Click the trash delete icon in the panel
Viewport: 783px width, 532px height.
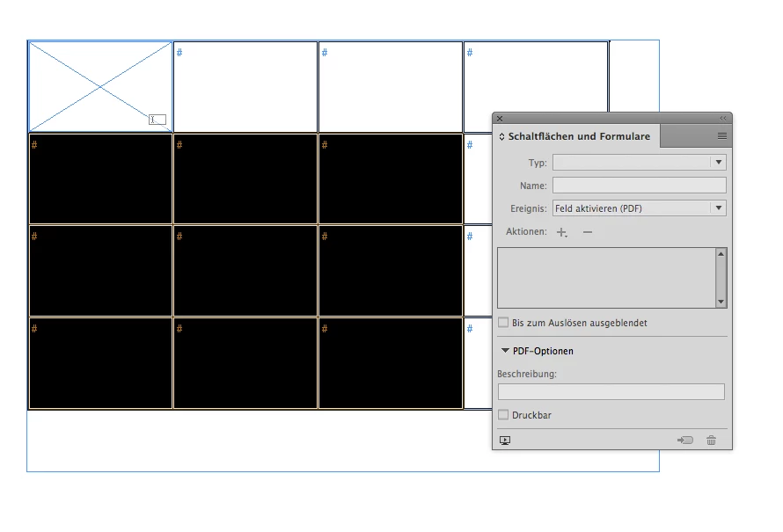711,440
